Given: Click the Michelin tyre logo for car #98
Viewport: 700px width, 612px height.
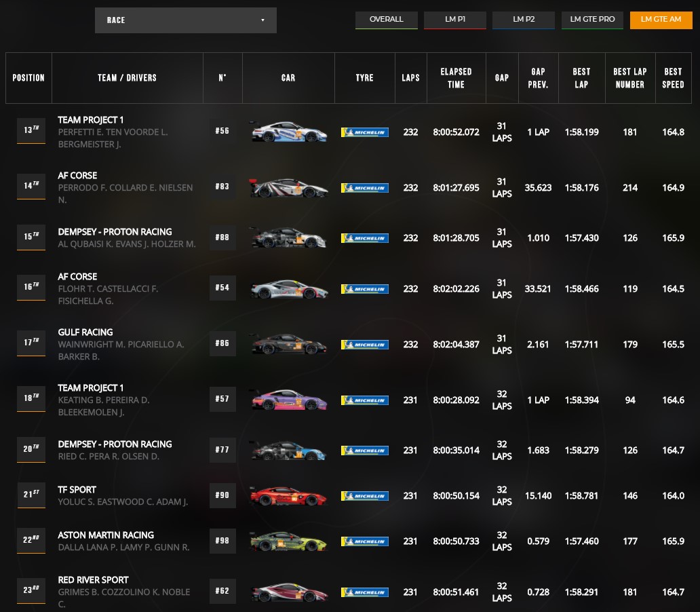Looking at the screenshot, I should tap(365, 541).
